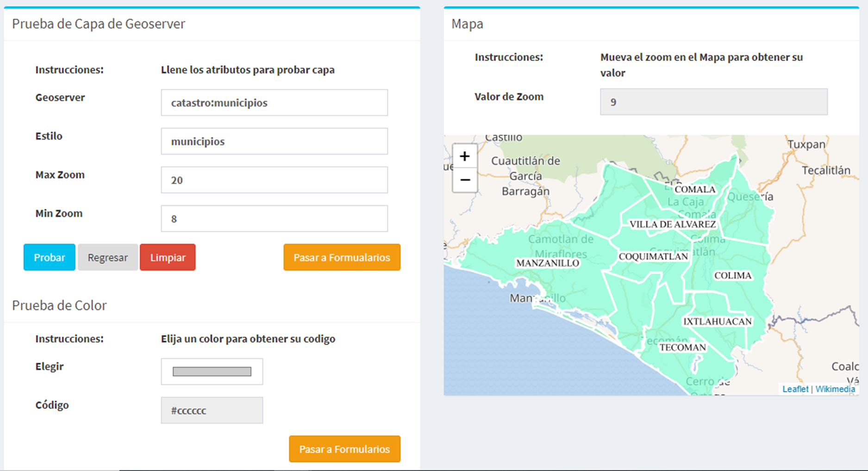Click the blue Probar button
The image size is (868, 471).
50,257
